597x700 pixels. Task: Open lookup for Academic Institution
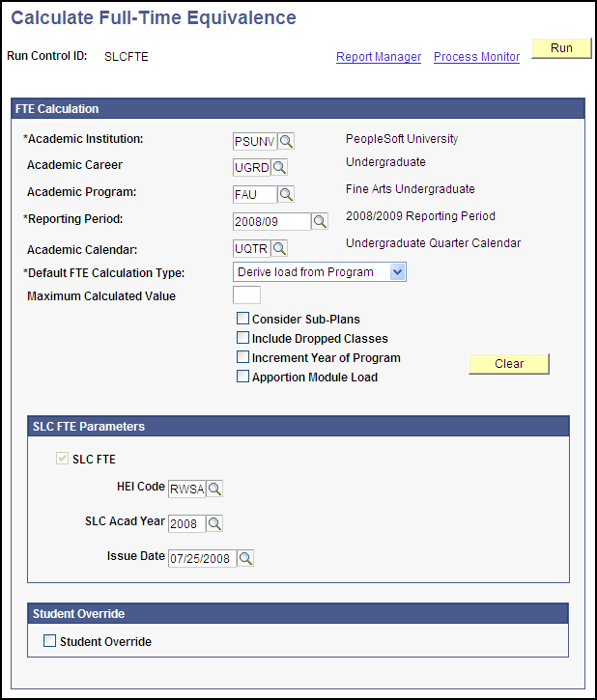click(x=286, y=142)
